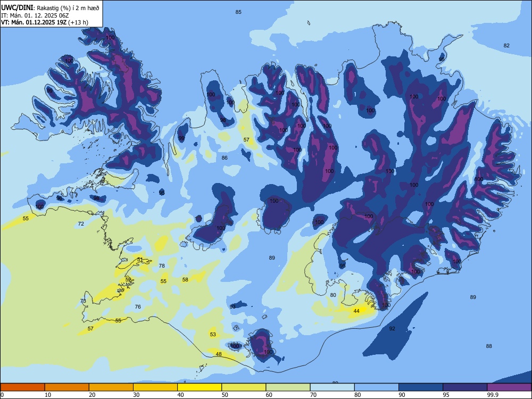Select the map value '78'
Image resolution: width=532 pixels, height=399 pixels.
[162, 265]
